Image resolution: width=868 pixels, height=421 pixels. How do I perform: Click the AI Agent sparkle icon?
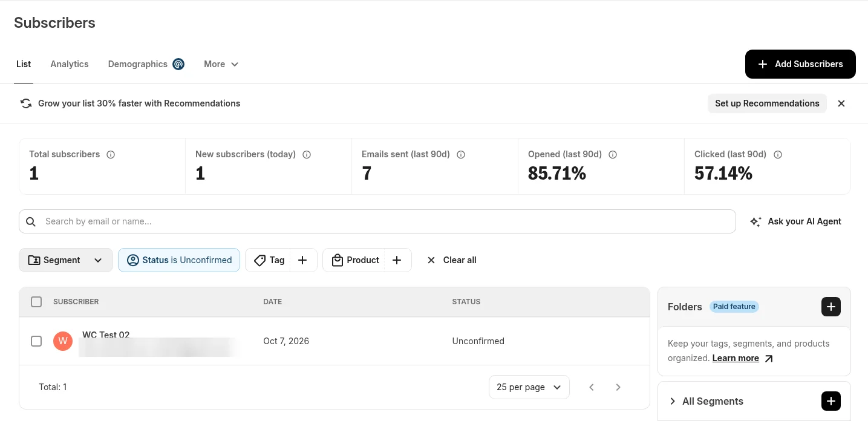pos(755,221)
